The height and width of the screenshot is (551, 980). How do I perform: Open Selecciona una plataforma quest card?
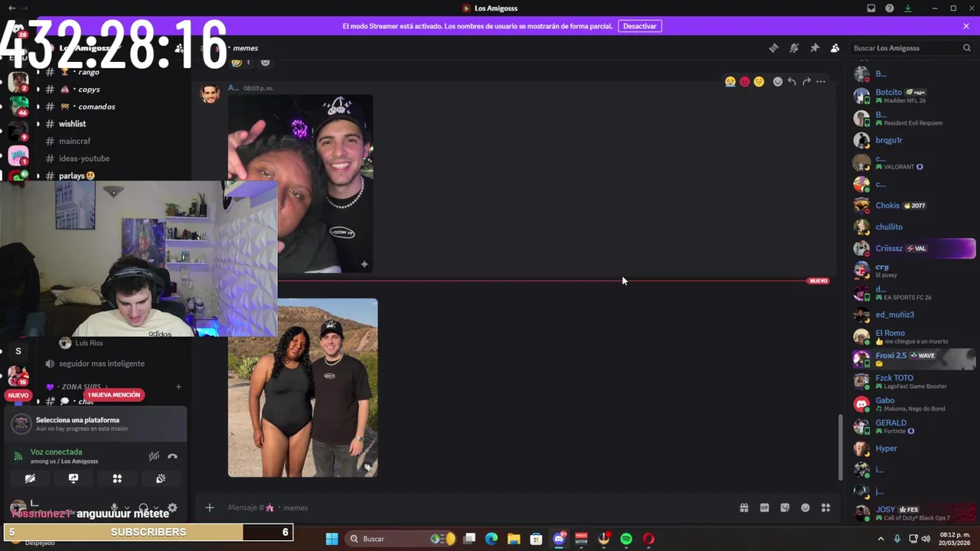point(96,424)
